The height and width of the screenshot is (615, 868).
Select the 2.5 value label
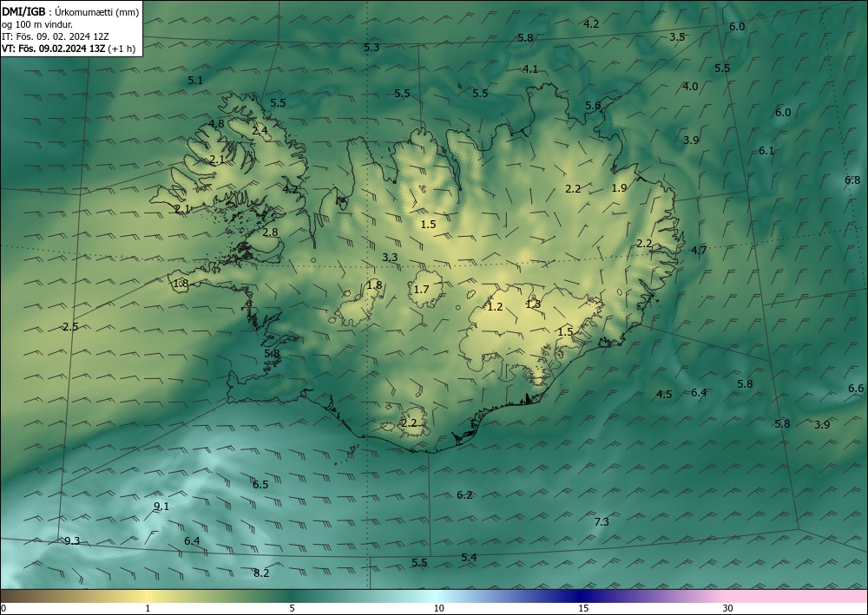point(70,327)
